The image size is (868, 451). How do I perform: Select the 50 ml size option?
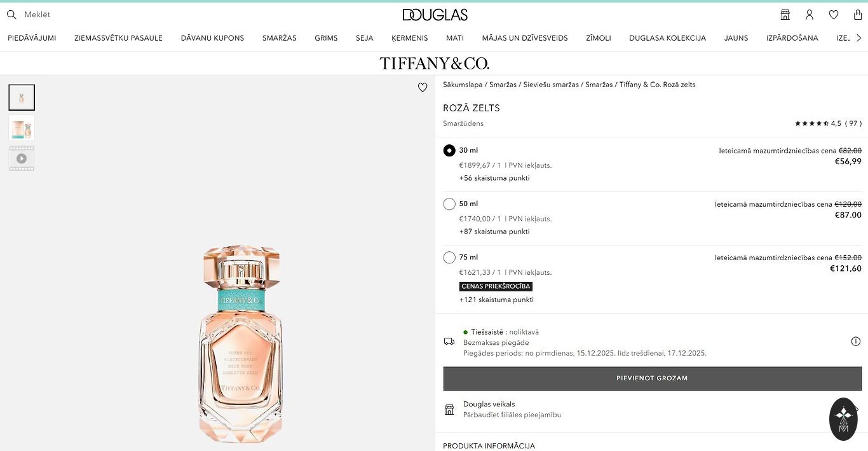click(449, 204)
